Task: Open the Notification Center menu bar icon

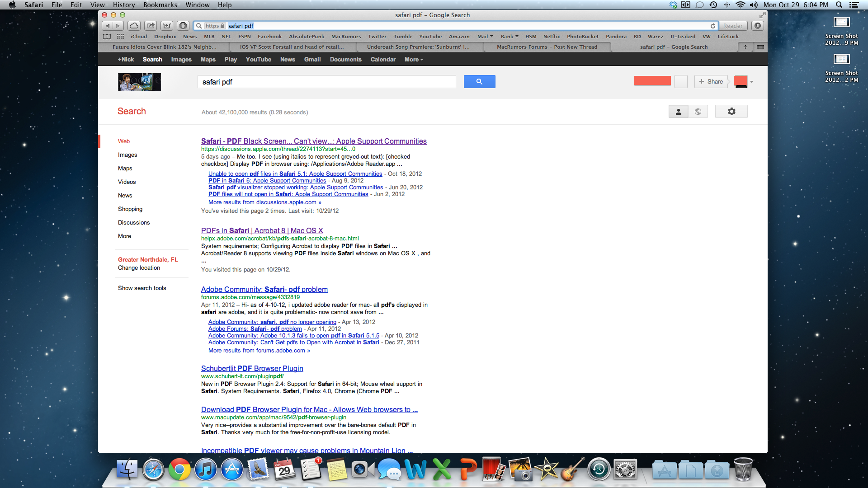Action: 854,5
